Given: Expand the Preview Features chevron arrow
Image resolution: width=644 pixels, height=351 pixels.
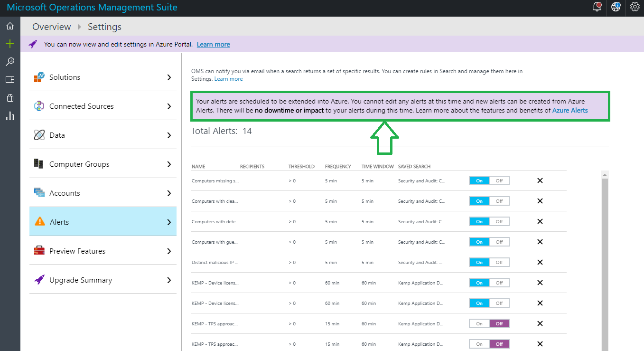Looking at the screenshot, I should click(169, 251).
